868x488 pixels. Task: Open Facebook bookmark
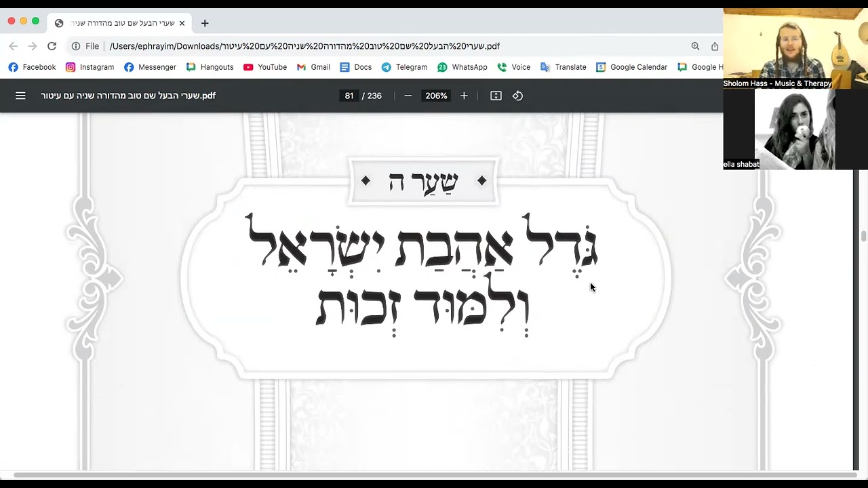tap(32, 67)
